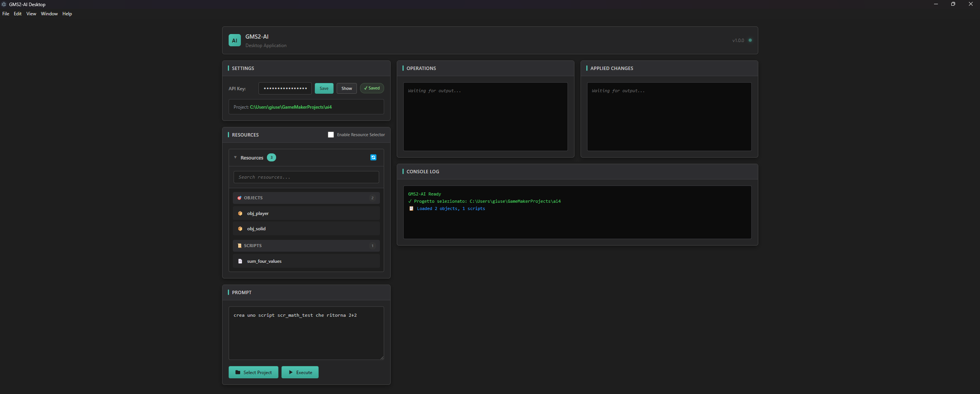Click the Applied Changes output box
Viewport: 980px width, 394px height.
(669, 117)
